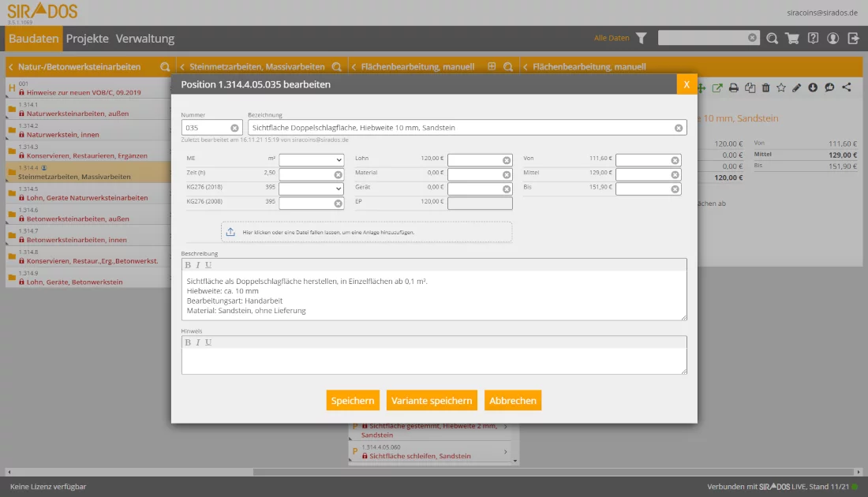
Task: Click the logout icon in top bar
Action: (x=853, y=38)
